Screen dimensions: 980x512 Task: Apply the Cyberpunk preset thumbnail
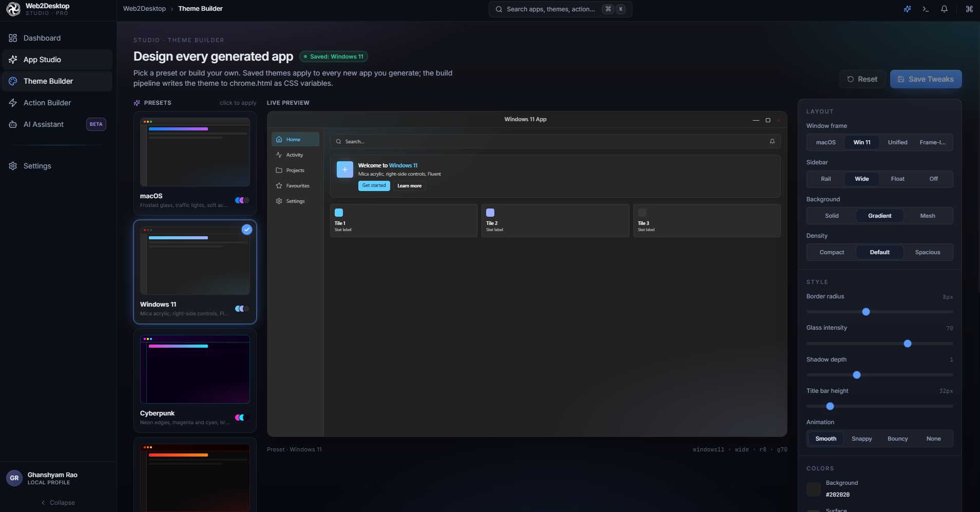tap(195, 369)
